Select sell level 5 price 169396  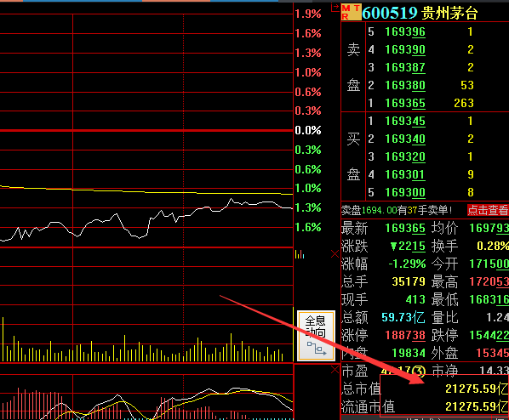pos(405,31)
